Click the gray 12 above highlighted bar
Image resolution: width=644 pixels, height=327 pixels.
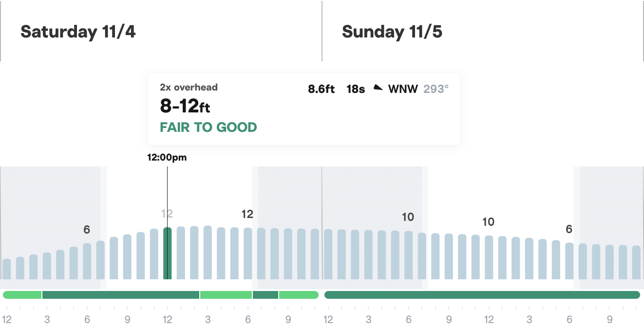click(x=167, y=213)
